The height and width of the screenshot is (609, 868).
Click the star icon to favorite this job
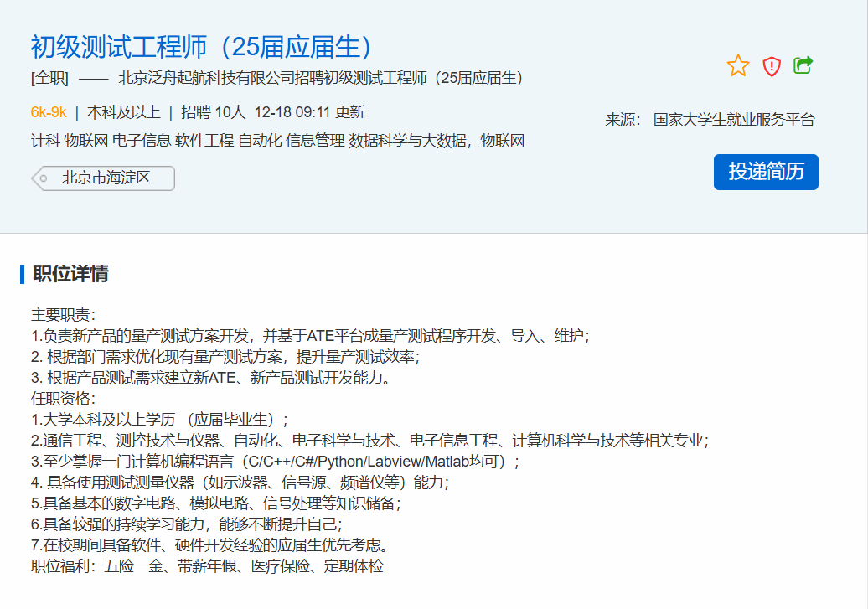tap(737, 65)
